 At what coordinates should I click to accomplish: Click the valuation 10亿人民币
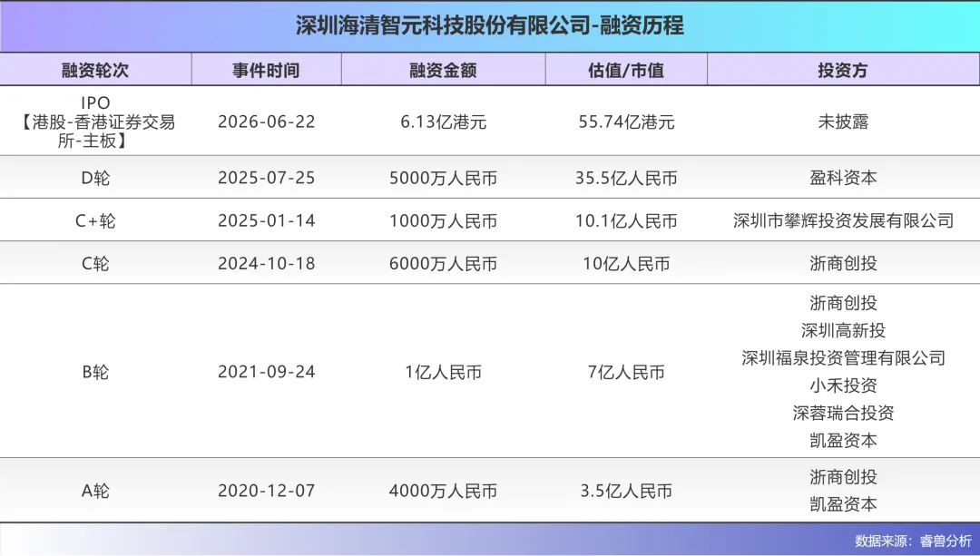coord(626,264)
